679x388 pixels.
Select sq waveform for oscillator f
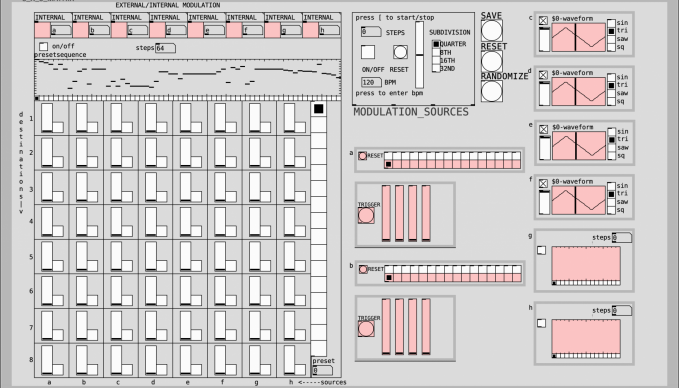pos(611,210)
